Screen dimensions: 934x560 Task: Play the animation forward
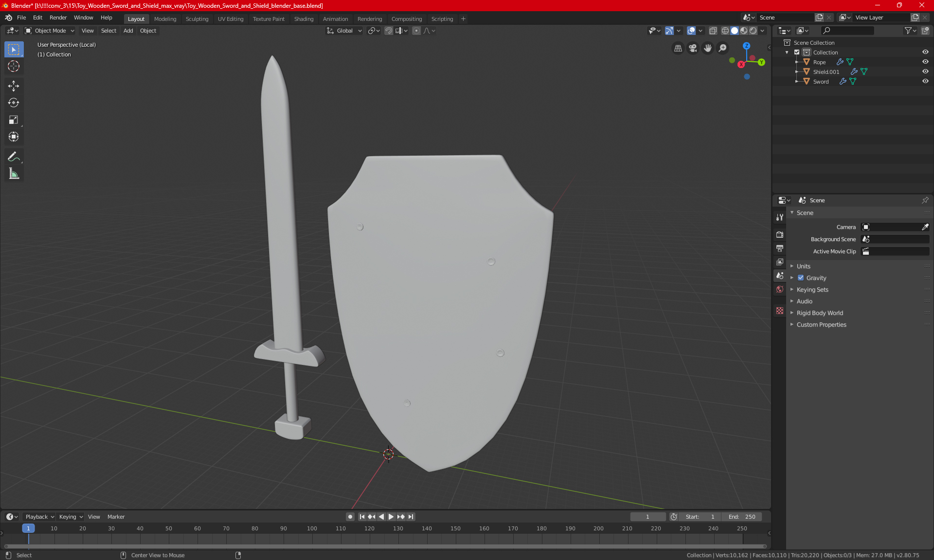391,517
